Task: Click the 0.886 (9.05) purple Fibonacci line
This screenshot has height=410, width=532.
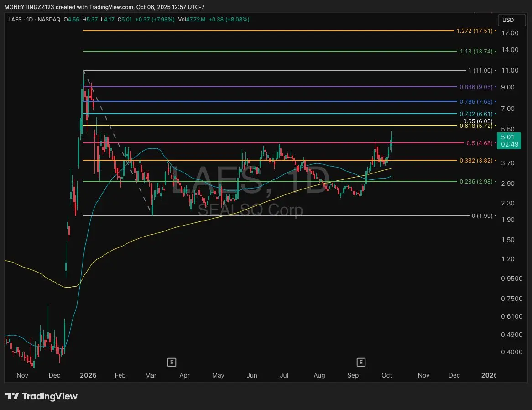Action: (274, 86)
